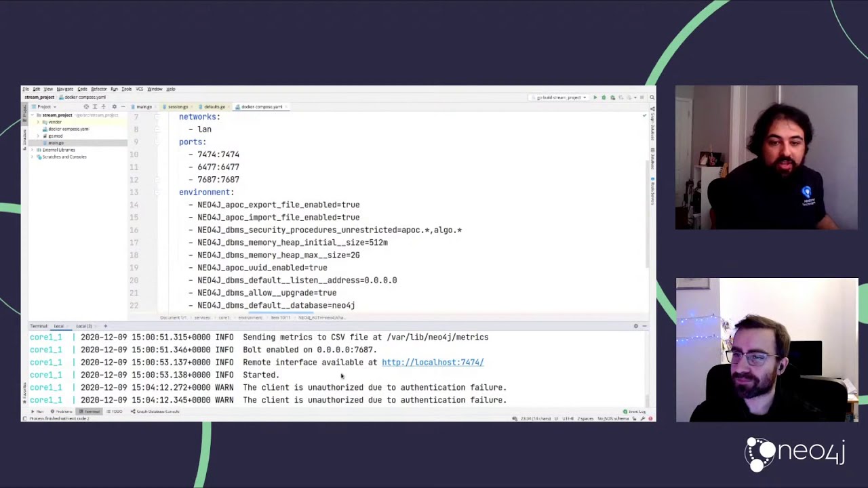Open Terminal panel settings gear
Screen dimensions: 868x488
click(635, 326)
